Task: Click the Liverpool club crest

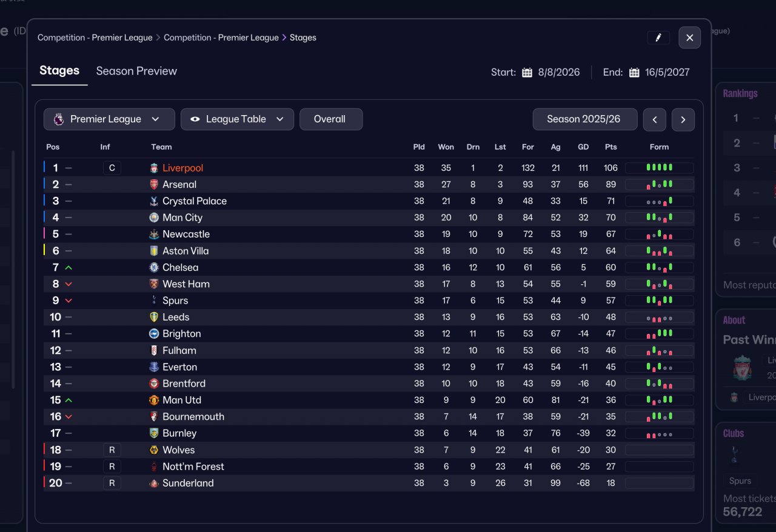Action: 154,168
